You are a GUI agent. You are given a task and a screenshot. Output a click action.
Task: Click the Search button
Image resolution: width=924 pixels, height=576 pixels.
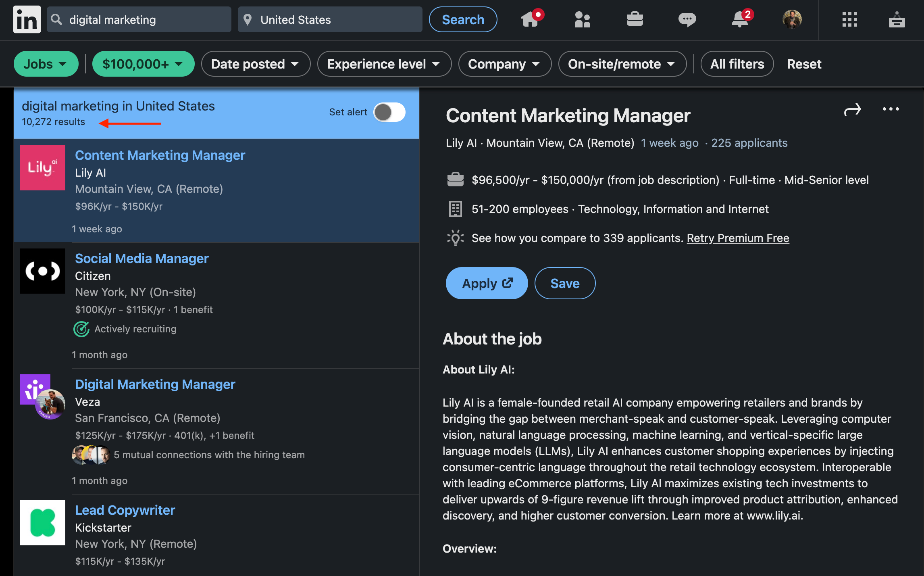pos(463,19)
